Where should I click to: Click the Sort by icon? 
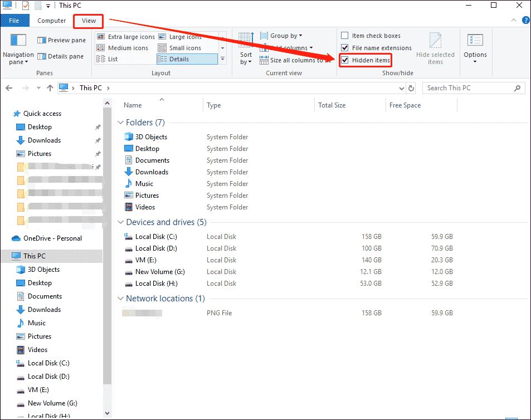(x=246, y=41)
